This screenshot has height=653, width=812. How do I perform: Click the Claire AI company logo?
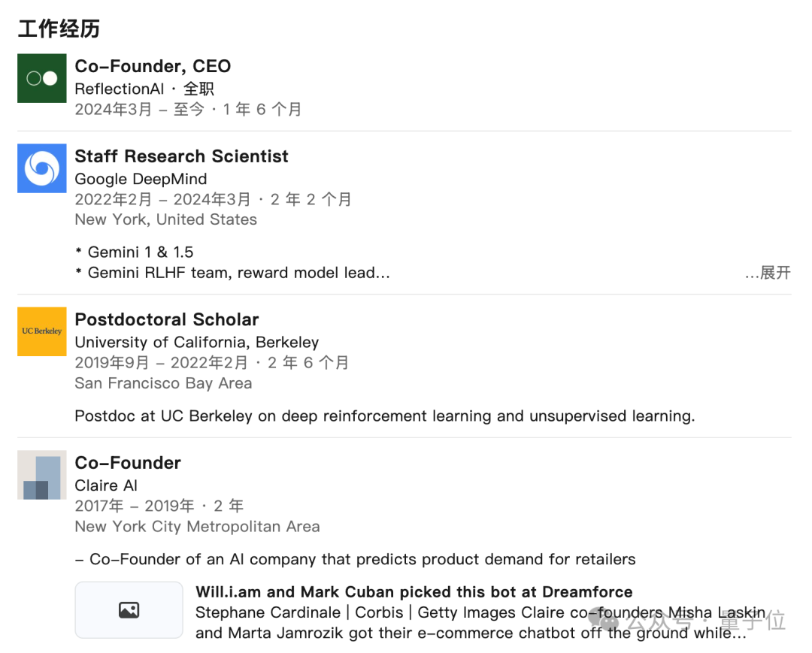pos(42,475)
